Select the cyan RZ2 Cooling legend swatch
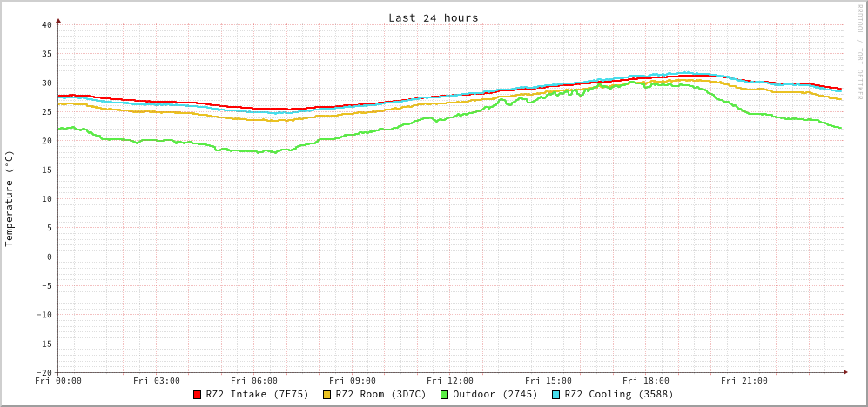Screen dimensions: 868x407 pos(556,395)
